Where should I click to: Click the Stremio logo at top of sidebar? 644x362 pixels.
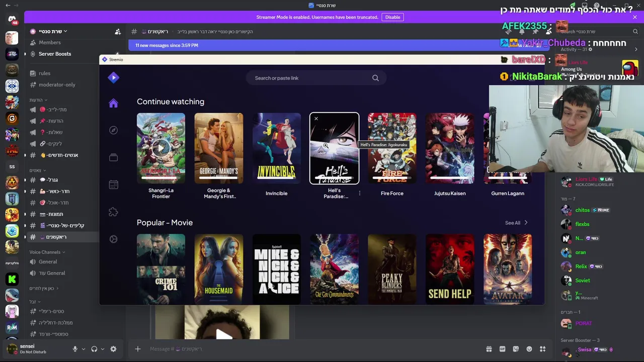(113, 77)
